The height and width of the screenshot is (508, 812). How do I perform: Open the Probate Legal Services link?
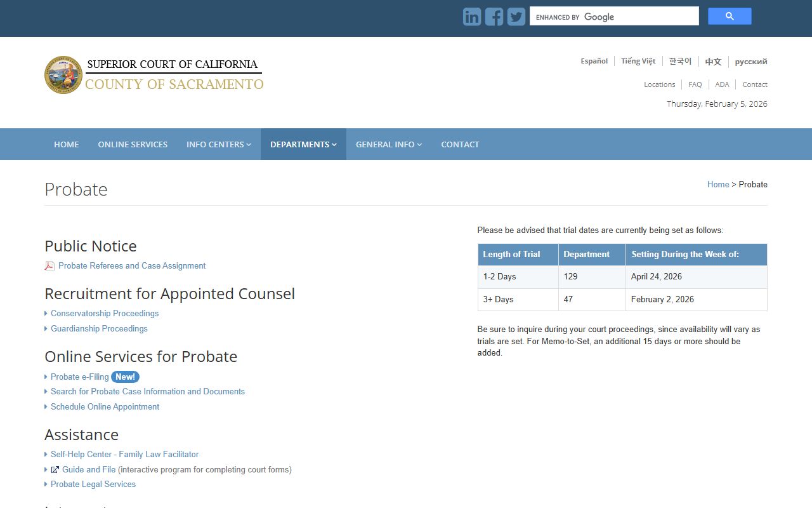point(93,484)
